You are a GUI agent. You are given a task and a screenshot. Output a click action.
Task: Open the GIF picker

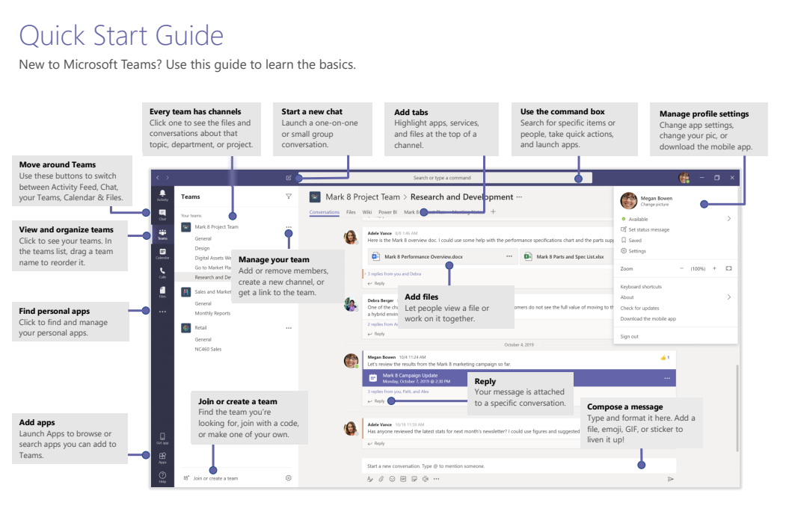click(x=403, y=479)
